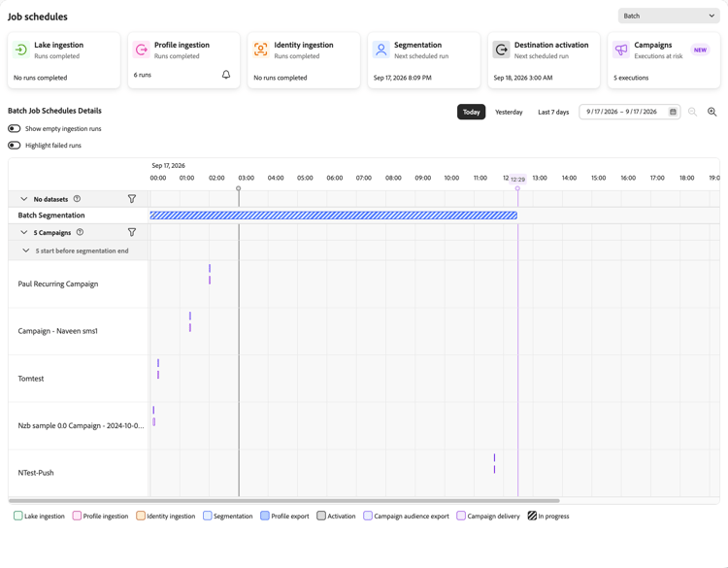Select the Campaign - Naveen sms1 row label
Screen dimensions: 728x568
click(57, 331)
